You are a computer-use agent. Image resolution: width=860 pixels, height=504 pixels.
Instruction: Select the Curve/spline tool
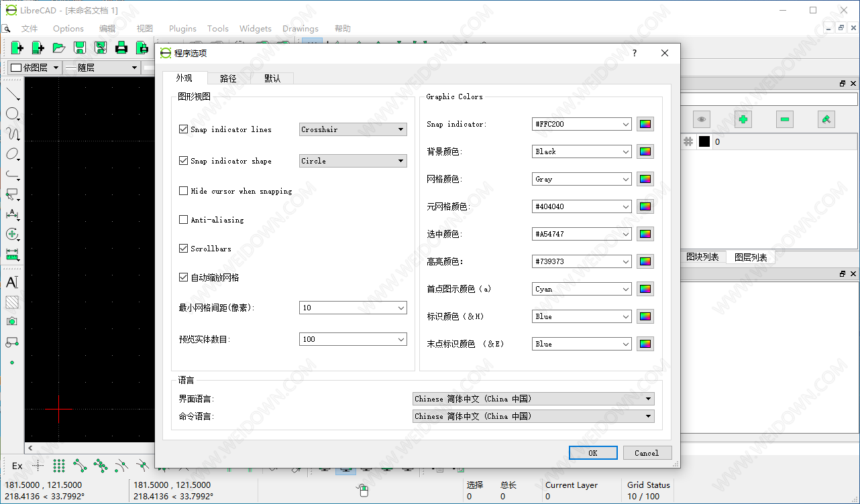click(x=12, y=134)
